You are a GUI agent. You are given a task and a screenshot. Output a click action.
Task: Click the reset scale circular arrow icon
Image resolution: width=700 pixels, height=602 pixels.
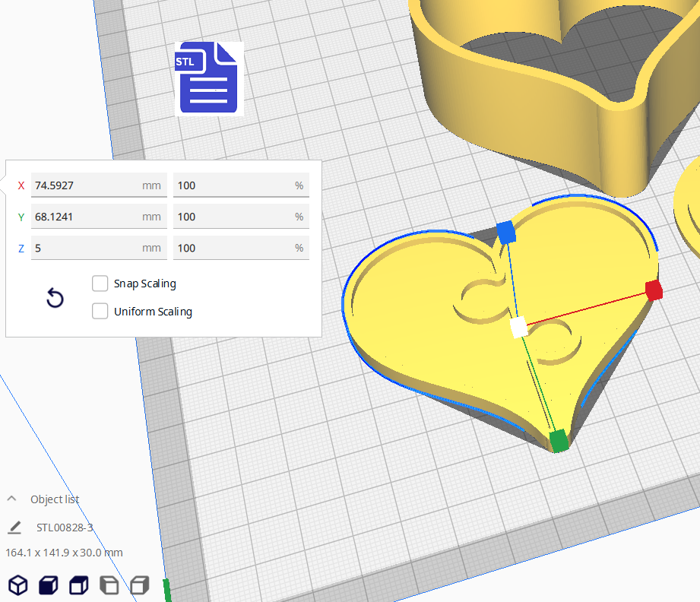coord(55,299)
